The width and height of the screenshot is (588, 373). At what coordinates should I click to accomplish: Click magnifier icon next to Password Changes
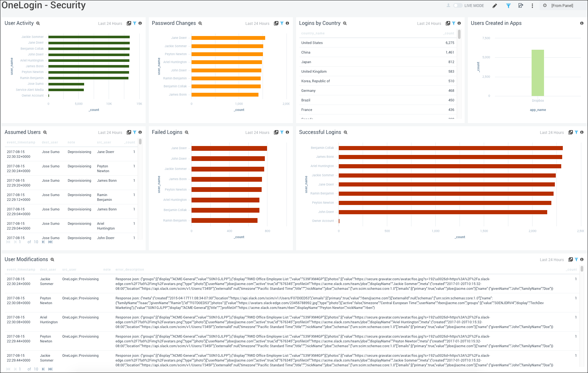pyautogui.click(x=200, y=23)
